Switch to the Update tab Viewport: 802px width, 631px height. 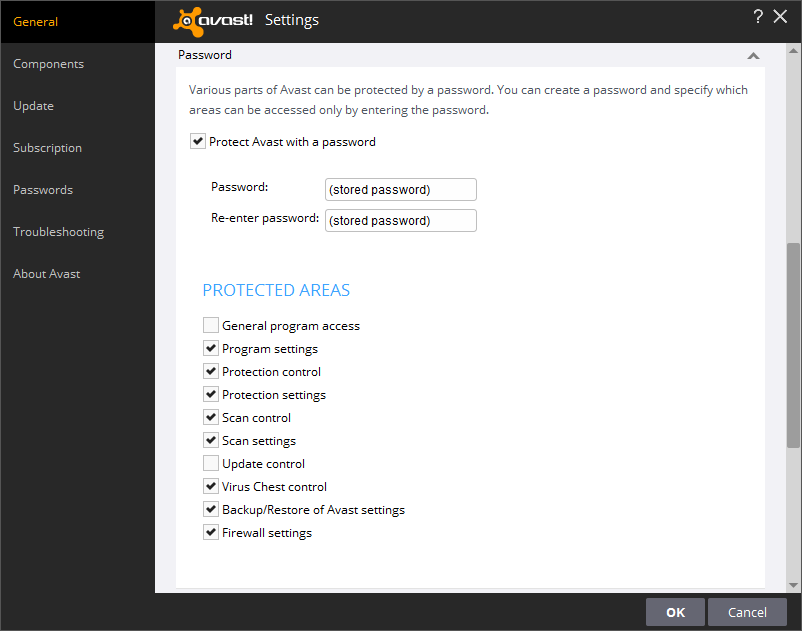click(x=34, y=106)
